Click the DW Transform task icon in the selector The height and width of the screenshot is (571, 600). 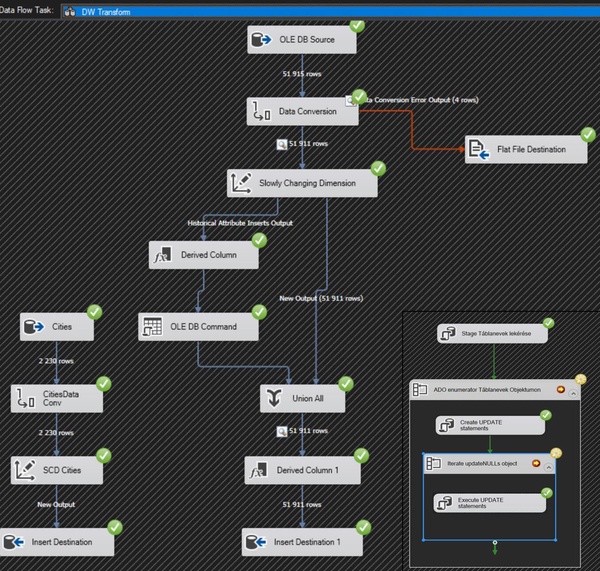point(70,12)
